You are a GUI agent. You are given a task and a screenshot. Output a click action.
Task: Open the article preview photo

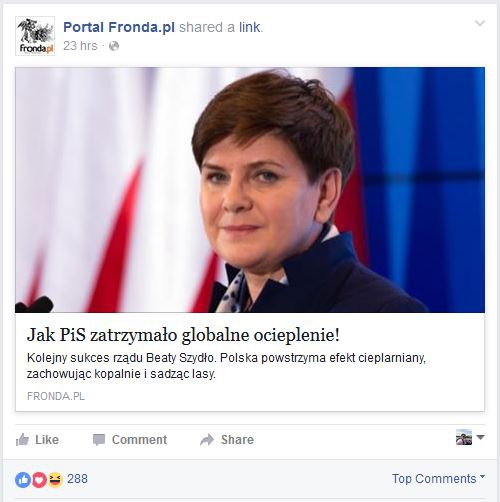(x=250, y=190)
